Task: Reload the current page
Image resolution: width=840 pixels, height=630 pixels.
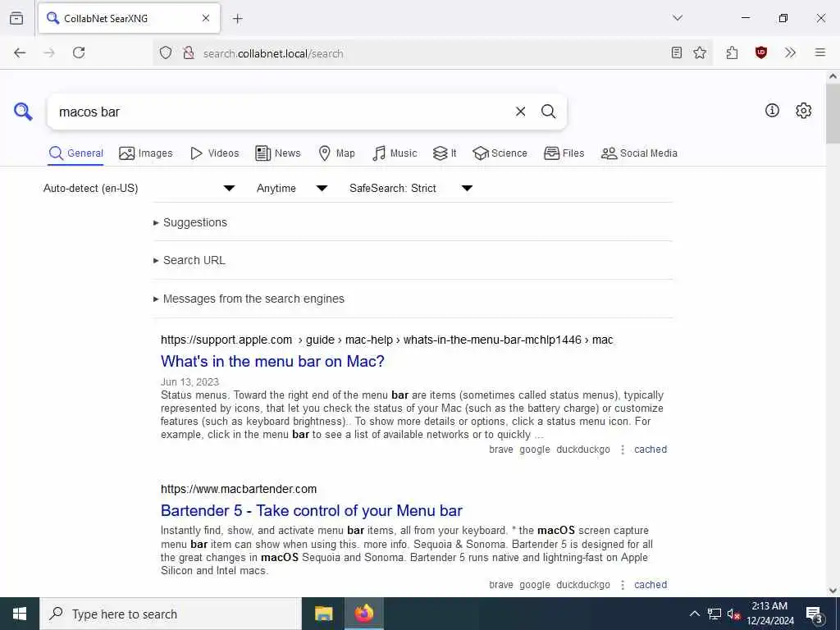Action: [x=79, y=52]
